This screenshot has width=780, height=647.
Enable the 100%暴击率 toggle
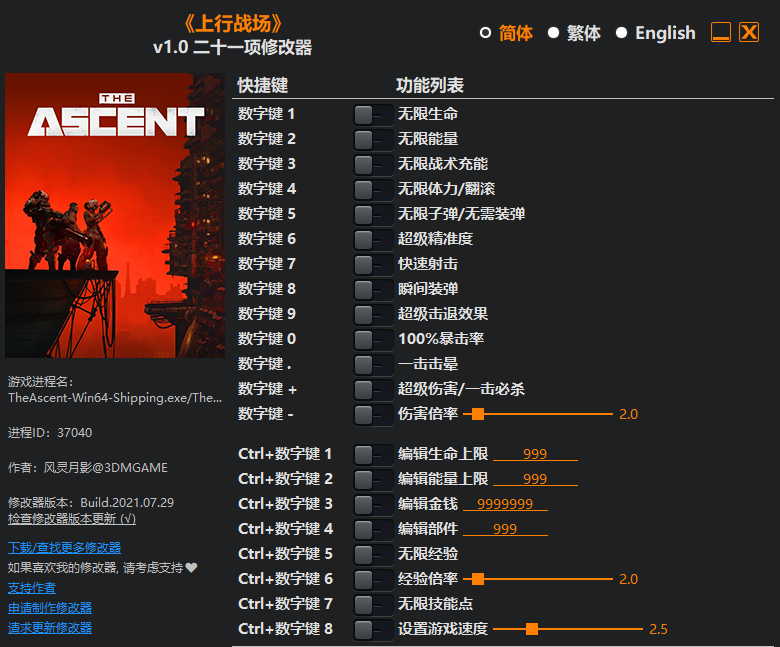coord(373,340)
